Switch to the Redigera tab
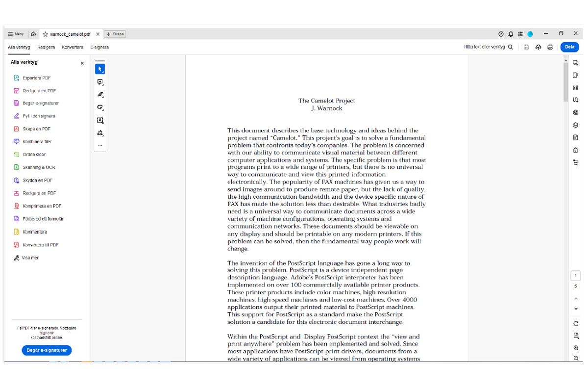 click(x=46, y=47)
